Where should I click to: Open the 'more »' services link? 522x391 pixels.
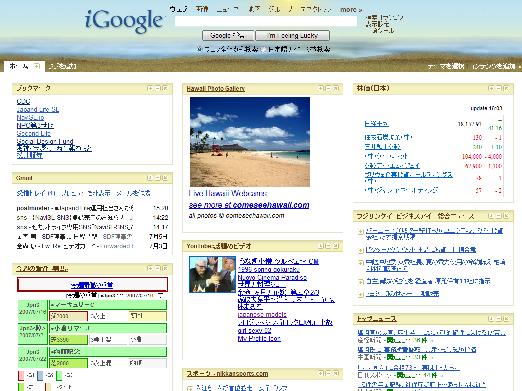pyautogui.click(x=351, y=10)
